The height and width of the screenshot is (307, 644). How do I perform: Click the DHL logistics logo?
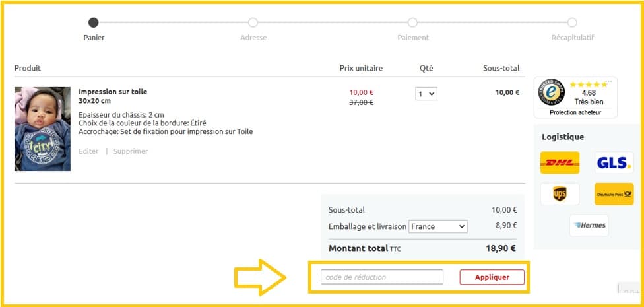[x=560, y=162]
